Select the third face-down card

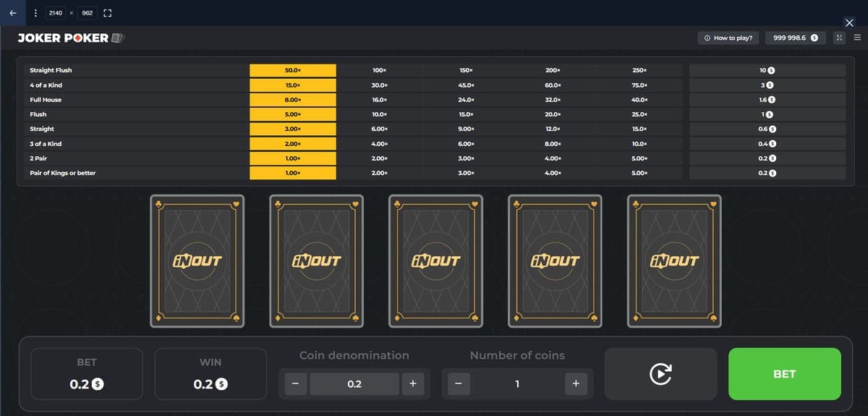(435, 260)
